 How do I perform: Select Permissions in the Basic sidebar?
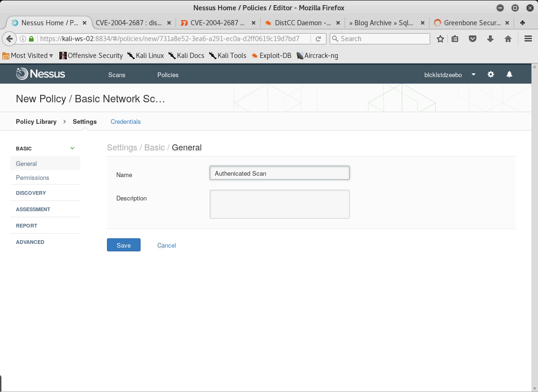coord(33,178)
